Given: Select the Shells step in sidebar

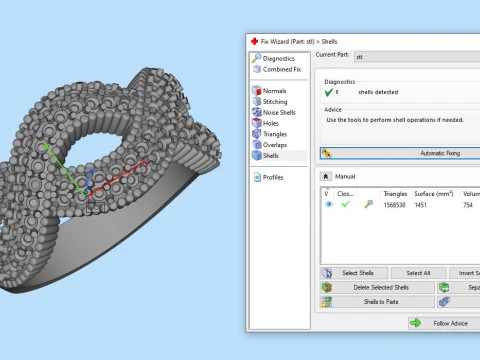Looking at the screenshot, I should tap(279, 156).
